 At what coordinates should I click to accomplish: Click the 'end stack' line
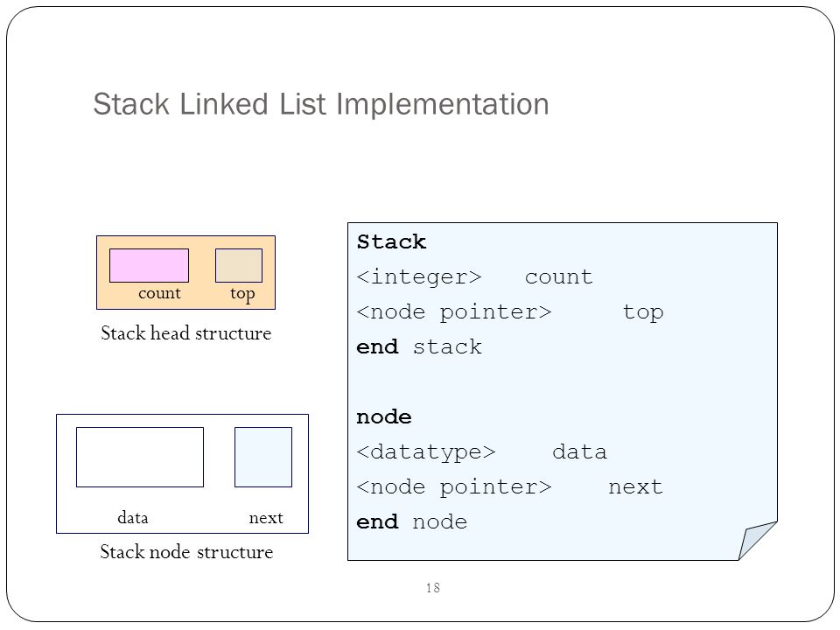pos(419,347)
